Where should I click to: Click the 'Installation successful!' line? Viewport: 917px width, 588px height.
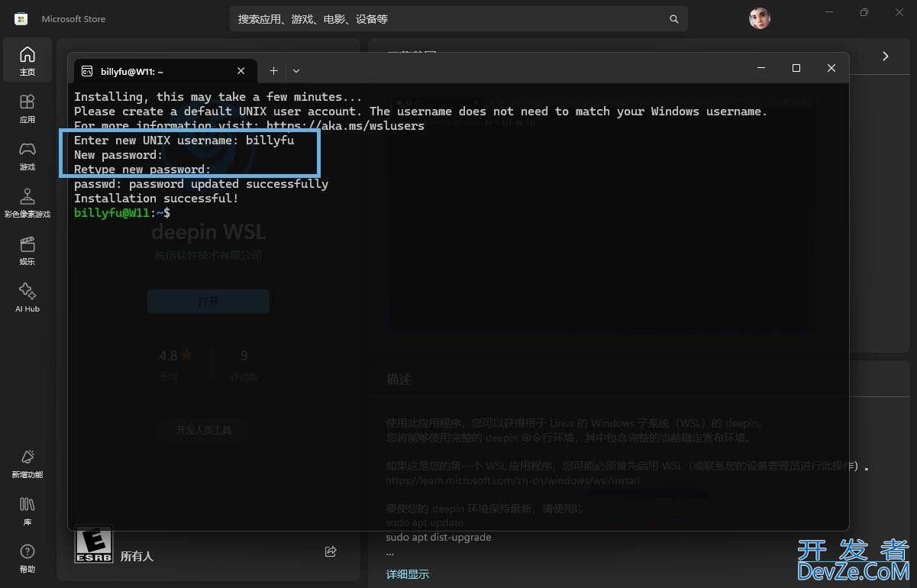click(157, 199)
